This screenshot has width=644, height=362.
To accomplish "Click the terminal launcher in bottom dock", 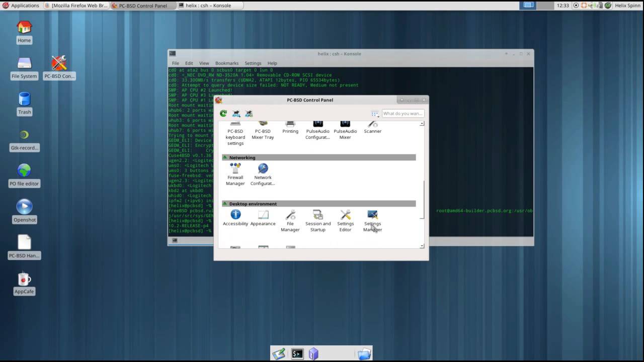I will 297,354.
